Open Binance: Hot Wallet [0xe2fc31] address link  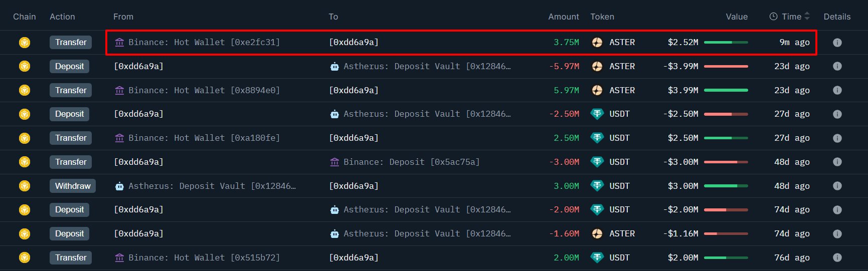click(204, 43)
